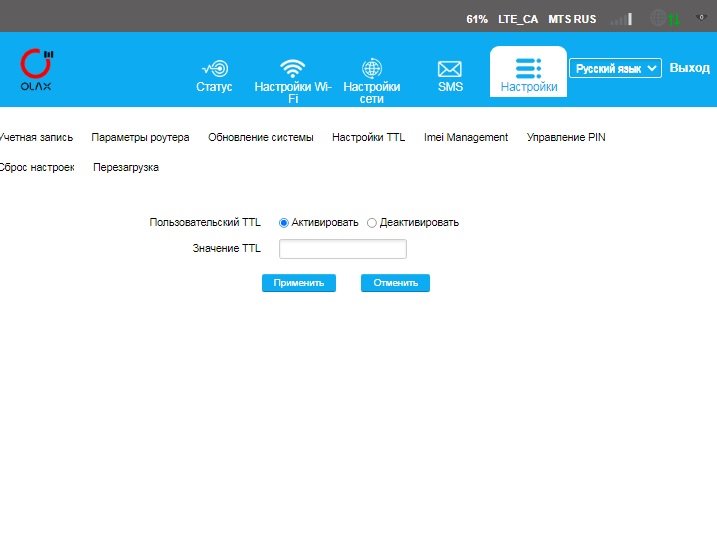Screen dimensions: 717x536
Task: Click the internet connection globe status icon
Action: click(659, 18)
